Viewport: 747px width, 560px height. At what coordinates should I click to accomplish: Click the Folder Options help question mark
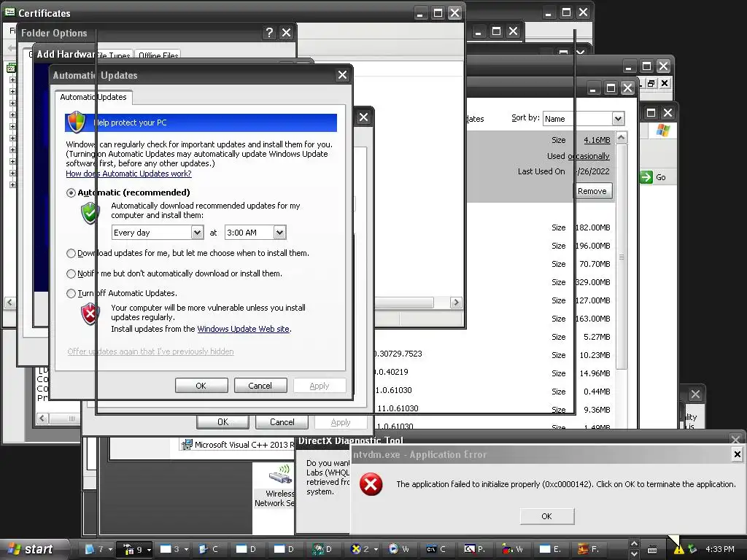(269, 32)
